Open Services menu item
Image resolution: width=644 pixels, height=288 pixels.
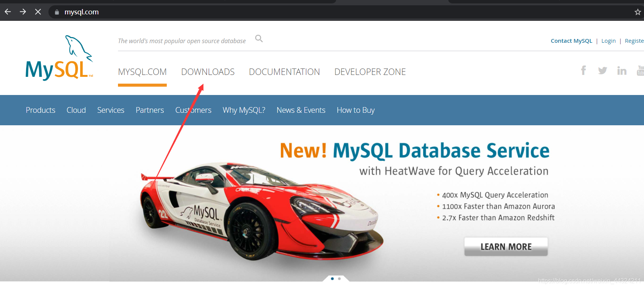coord(111,110)
